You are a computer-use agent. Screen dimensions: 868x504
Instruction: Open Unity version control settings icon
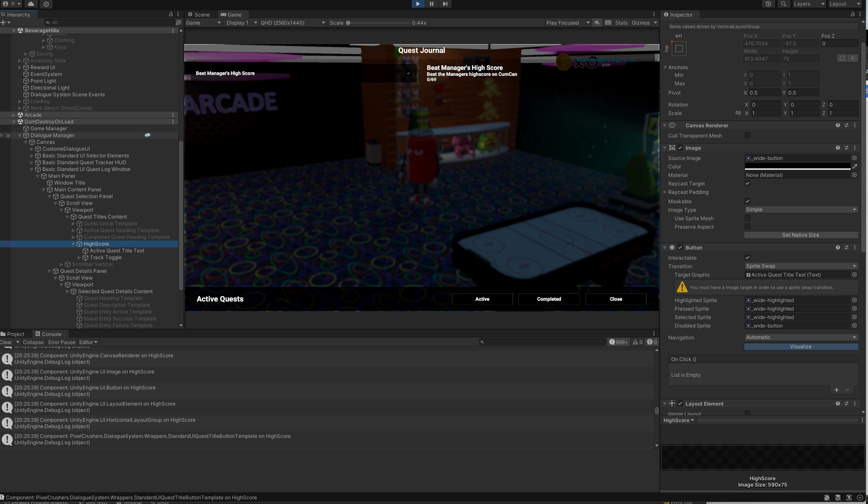(x=46, y=4)
